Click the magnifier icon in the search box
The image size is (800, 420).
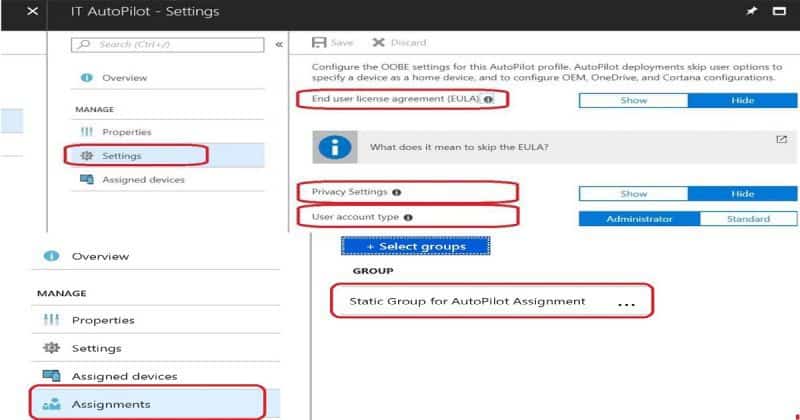84,44
